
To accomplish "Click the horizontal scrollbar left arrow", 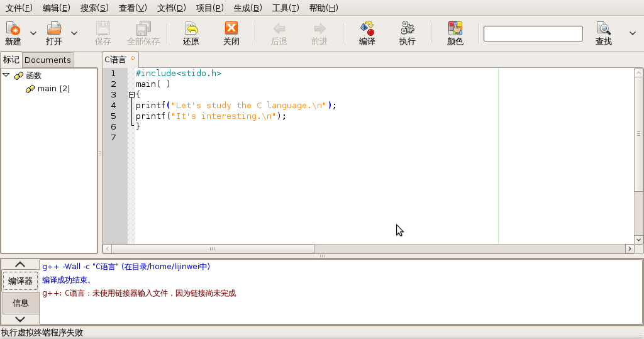I will (x=107, y=248).
